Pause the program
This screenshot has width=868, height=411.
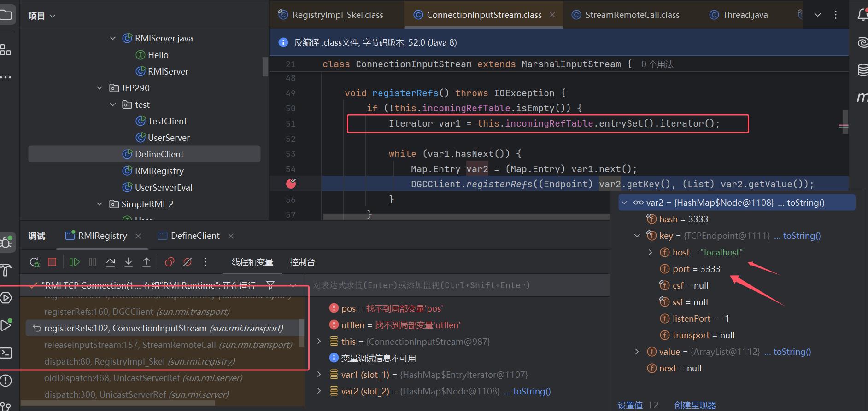coord(93,262)
